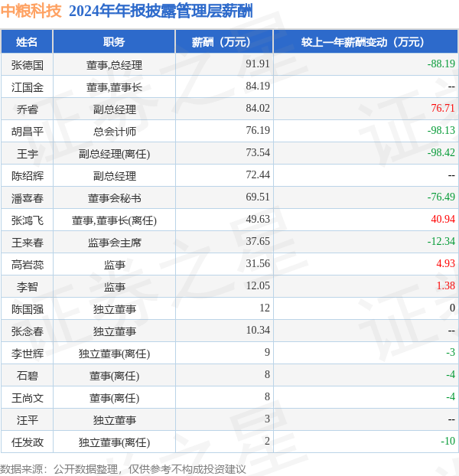
Task: Click the 董事,总经理 position cell
Action: pos(114,65)
